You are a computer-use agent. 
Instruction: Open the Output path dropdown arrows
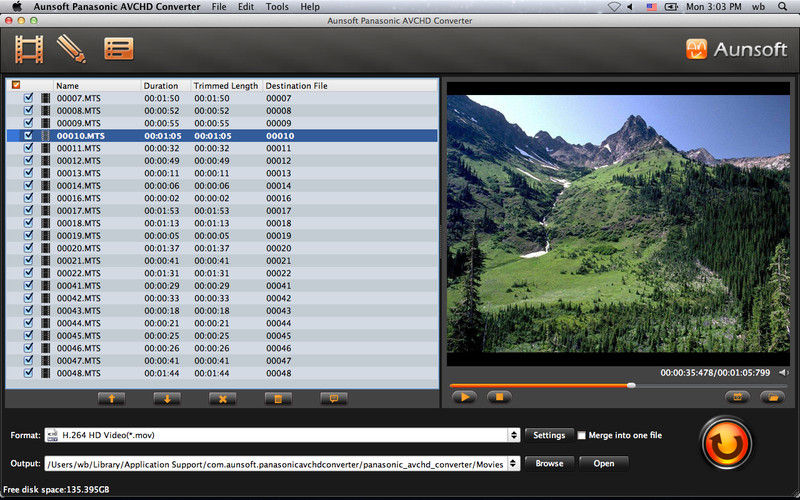tap(514, 463)
